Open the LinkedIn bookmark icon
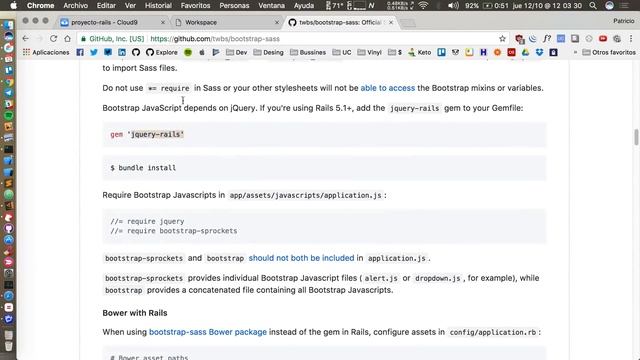 point(122,52)
